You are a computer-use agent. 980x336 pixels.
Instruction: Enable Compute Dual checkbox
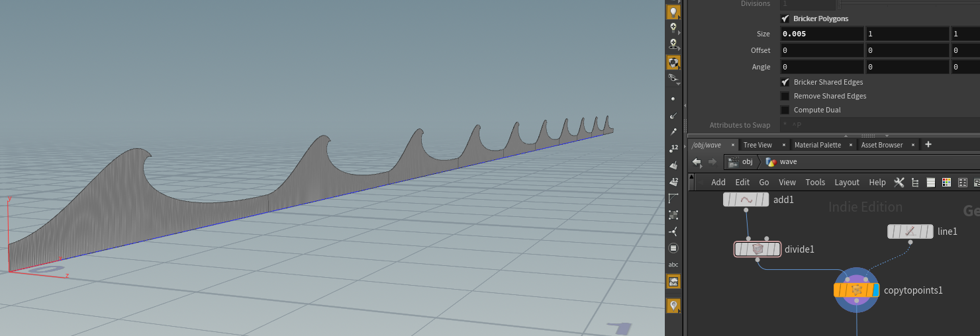tap(785, 110)
